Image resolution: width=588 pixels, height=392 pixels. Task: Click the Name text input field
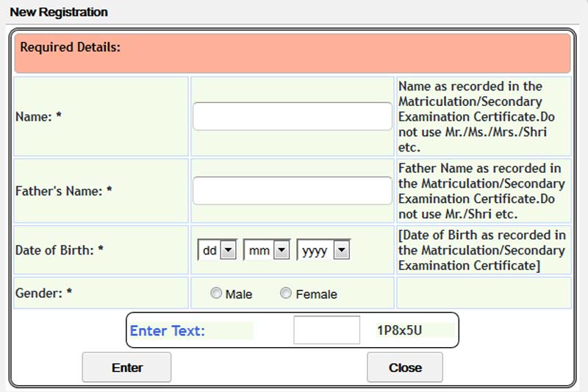pyautogui.click(x=292, y=116)
